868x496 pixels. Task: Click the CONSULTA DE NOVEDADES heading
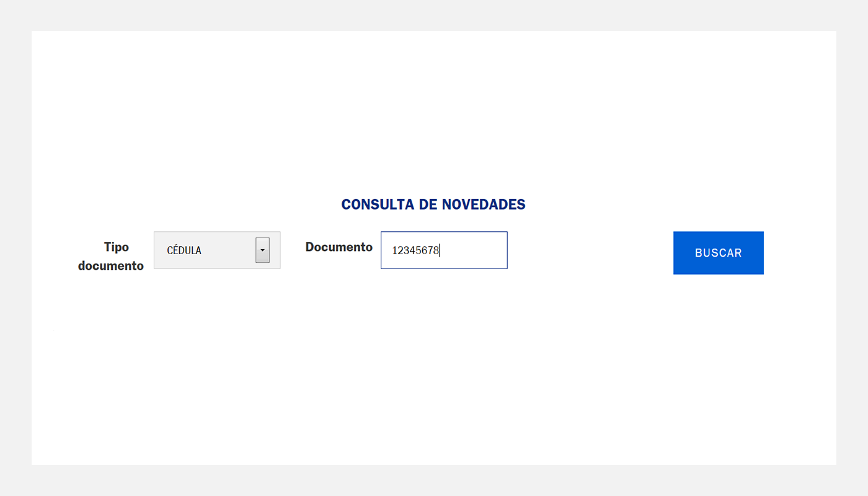click(x=433, y=204)
